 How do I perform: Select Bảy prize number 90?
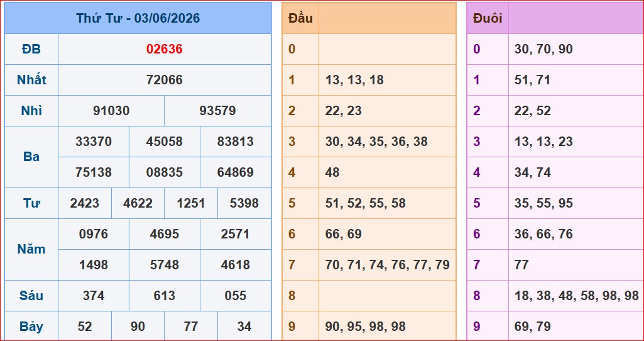[138, 327]
